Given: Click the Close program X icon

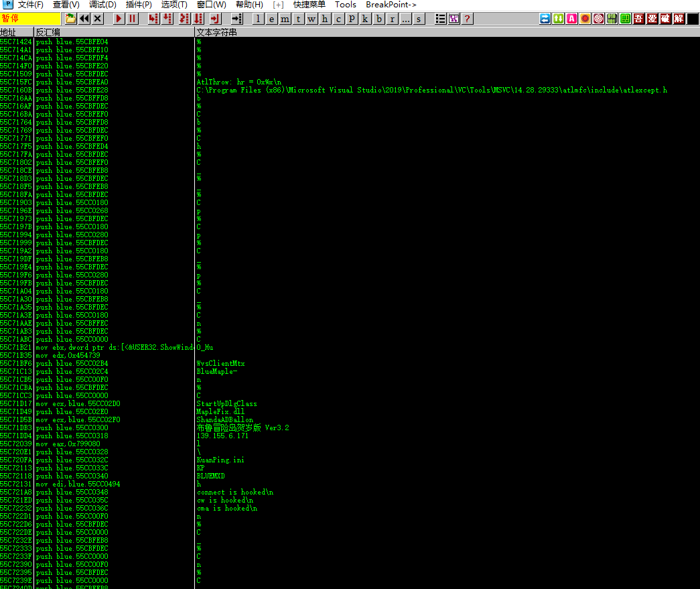Looking at the screenshot, I should [x=98, y=19].
